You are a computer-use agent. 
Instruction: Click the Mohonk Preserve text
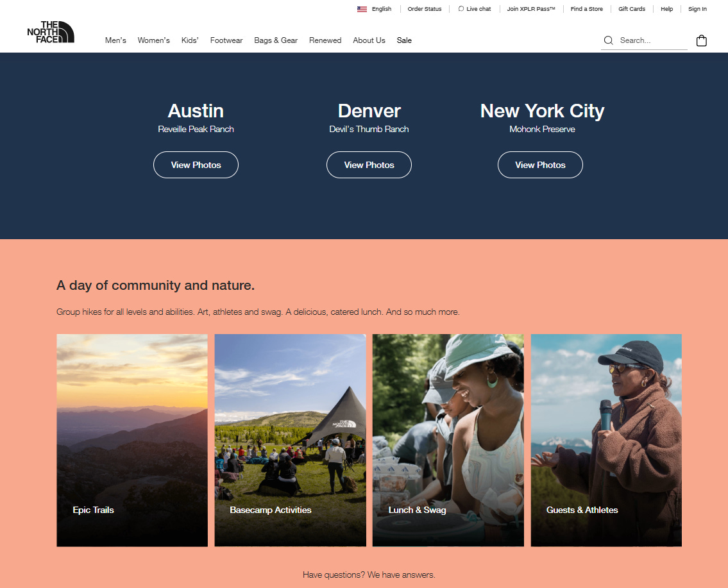click(x=542, y=129)
